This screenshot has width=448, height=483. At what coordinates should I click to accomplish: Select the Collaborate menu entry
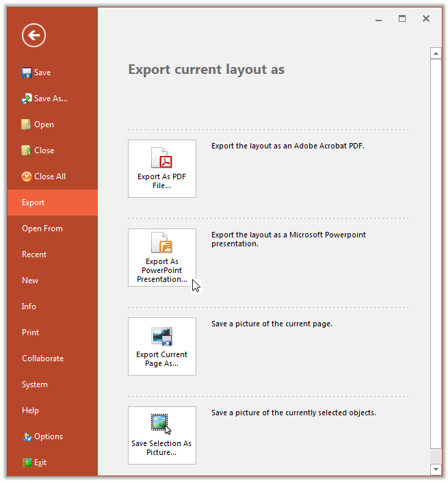tap(42, 358)
